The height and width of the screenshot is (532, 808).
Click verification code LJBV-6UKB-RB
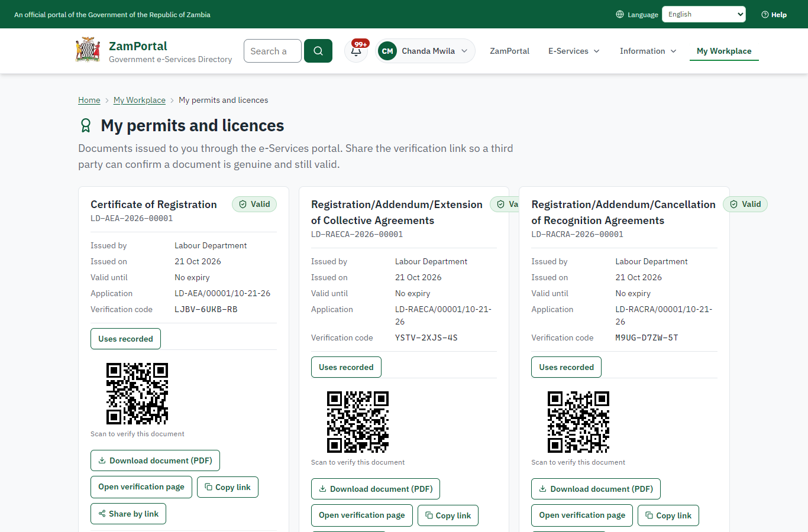point(206,309)
